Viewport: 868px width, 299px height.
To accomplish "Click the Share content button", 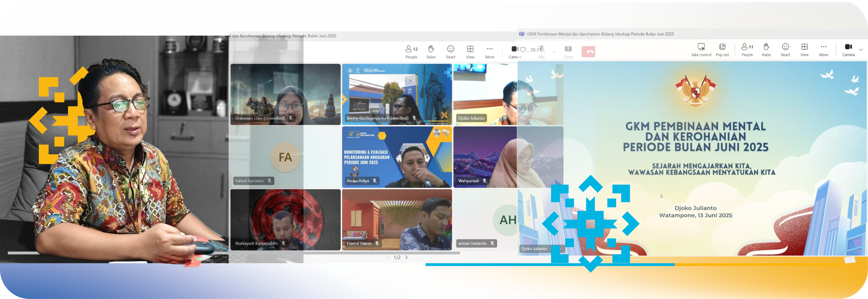I will [568, 52].
